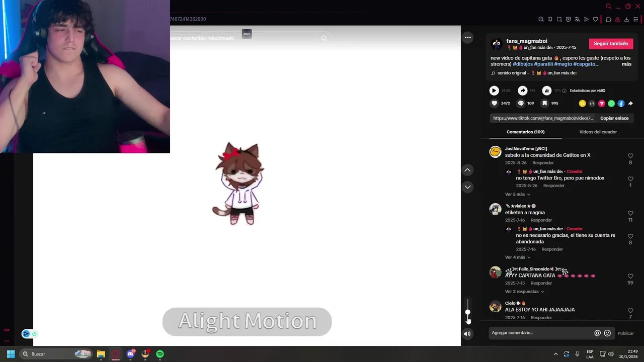Open the snapshot capture tool icon

(x=559, y=20)
